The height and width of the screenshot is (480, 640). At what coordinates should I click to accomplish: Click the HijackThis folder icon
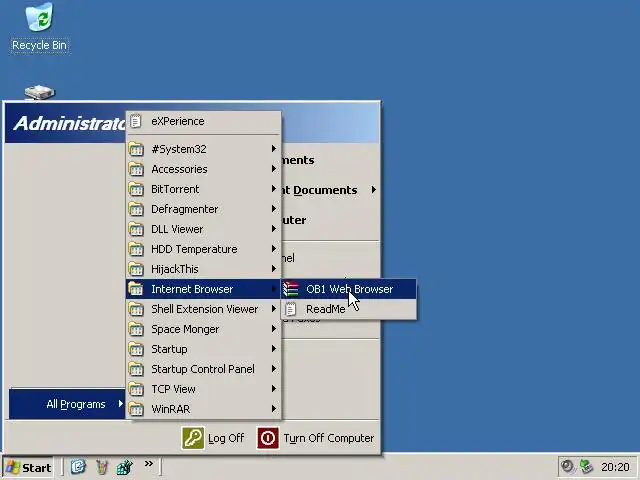[x=136, y=269]
